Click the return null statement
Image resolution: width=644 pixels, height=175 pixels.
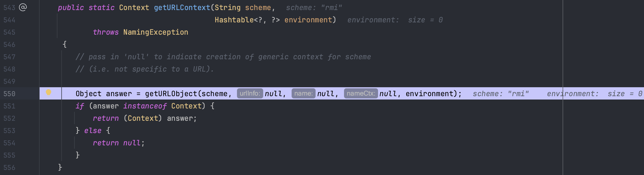click(x=118, y=143)
